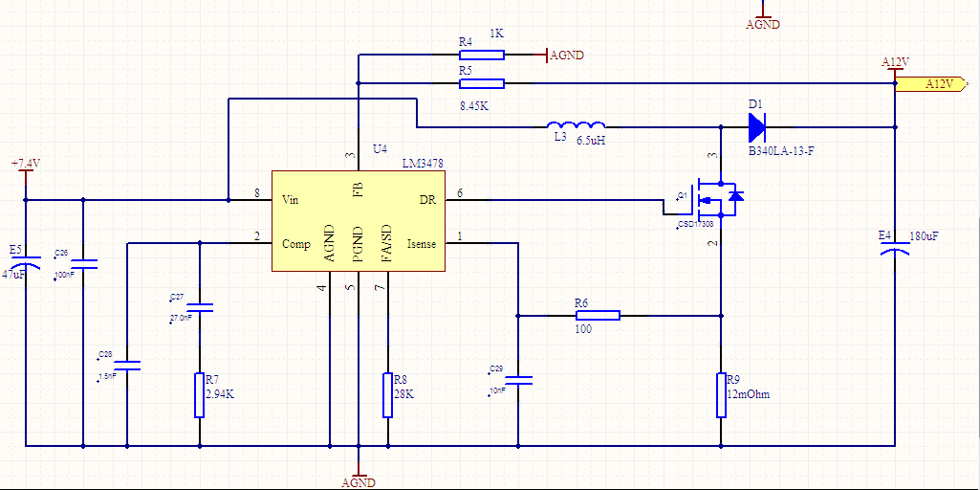
Task: Click pin number 6 on DR
Action: [460, 193]
